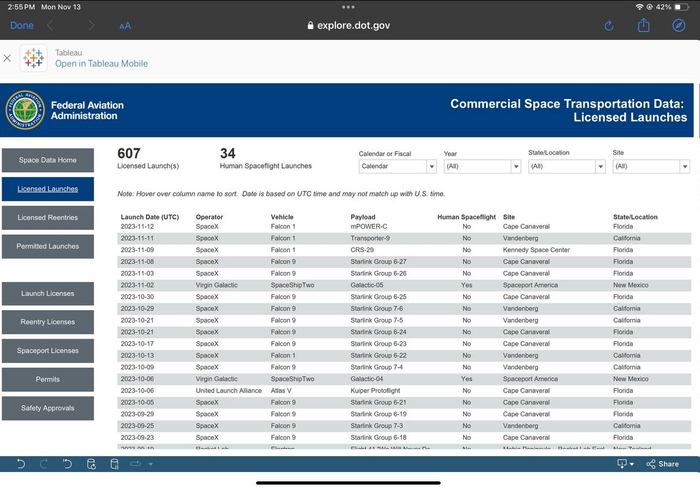Click the Launch Date (UTC) column header

(x=150, y=217)
